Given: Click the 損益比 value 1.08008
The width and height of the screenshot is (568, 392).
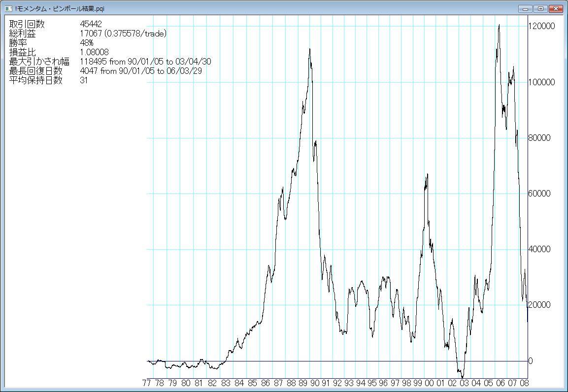Looking at the screenshot, I should click(x=94, y=52).
